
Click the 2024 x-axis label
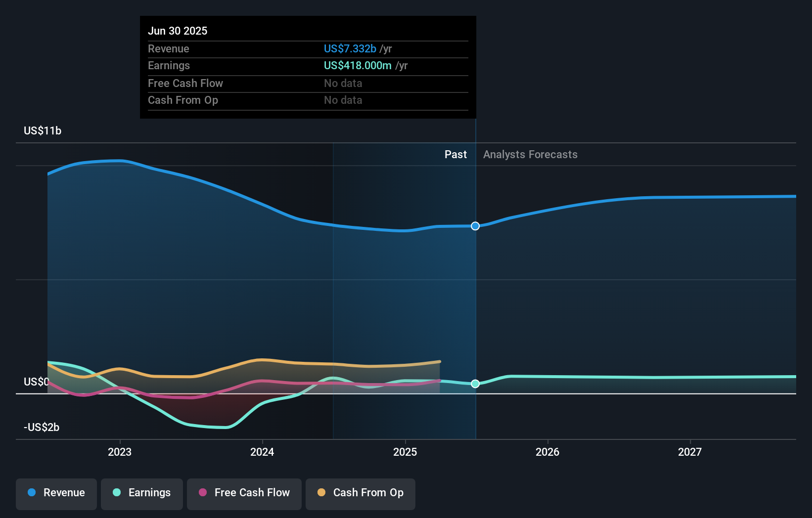pyautogui.click(x=262, y=452)
